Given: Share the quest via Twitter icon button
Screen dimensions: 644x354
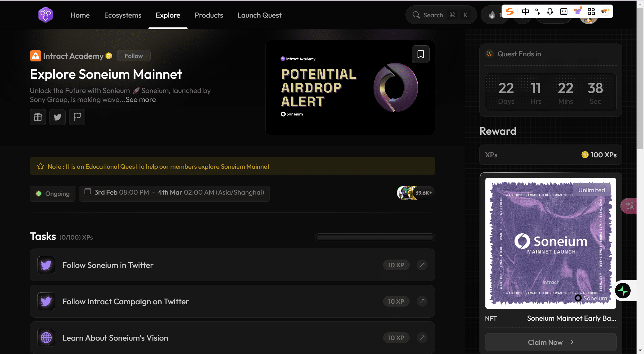Looking at the screenshot, I should pos(58,117).
